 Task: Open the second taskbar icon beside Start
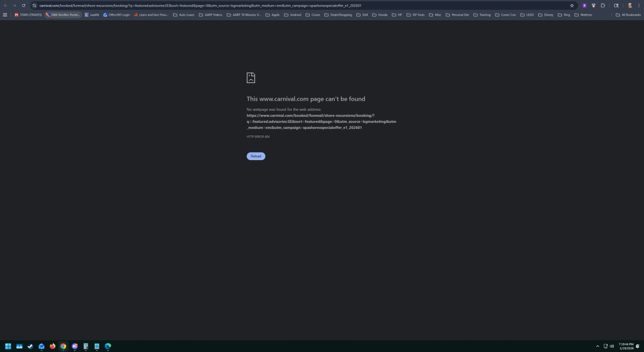20,346
